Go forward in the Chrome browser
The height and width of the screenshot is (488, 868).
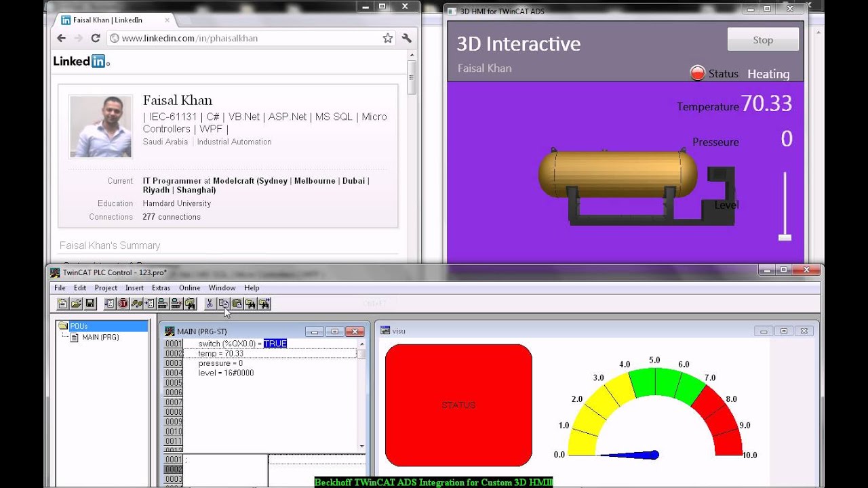[78, 39]
